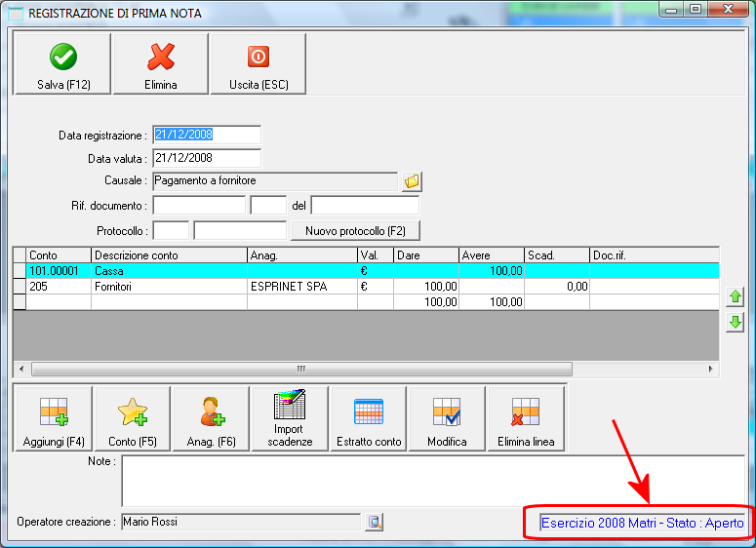Minimize the Registrazione di prima nota window
Viewport: 756px width, 548px height.
coord(671,10)
